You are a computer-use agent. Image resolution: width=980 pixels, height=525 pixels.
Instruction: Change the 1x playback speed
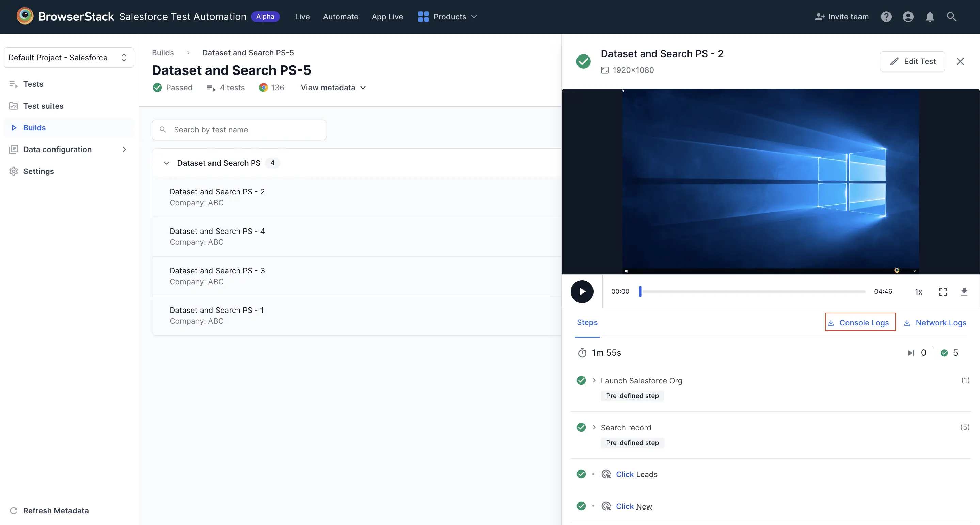pyautogui.click(x=918, y=291)
